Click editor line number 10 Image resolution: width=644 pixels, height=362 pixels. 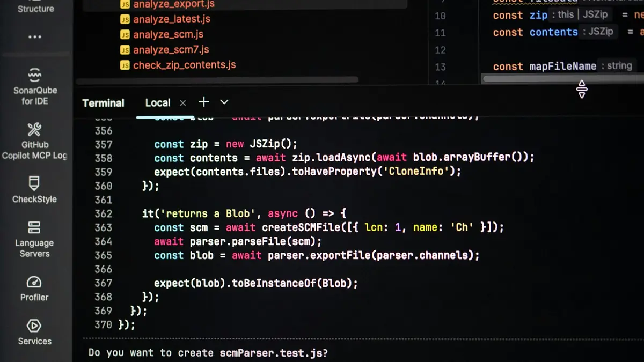pos(440,16)
